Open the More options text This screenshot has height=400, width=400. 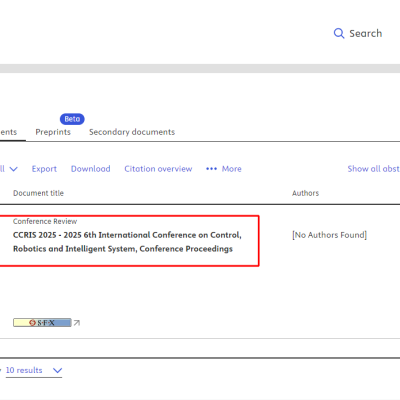[x=232, y=169]
